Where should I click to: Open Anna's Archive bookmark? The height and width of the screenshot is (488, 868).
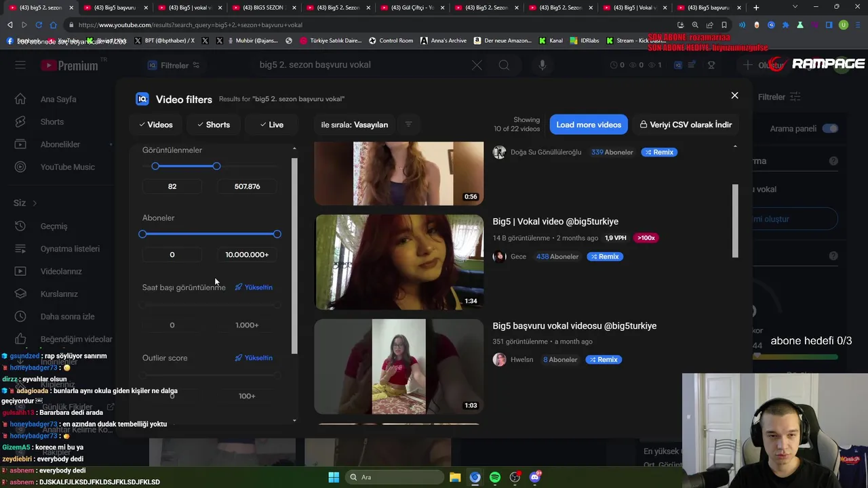pos(443,41)
